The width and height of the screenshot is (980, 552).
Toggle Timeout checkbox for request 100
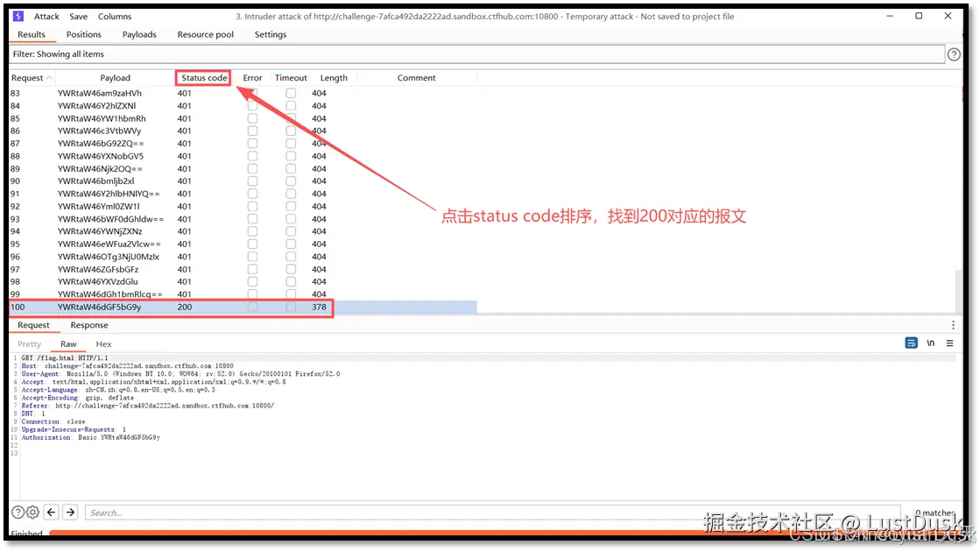pyautogui.click(x=291, y=307)
